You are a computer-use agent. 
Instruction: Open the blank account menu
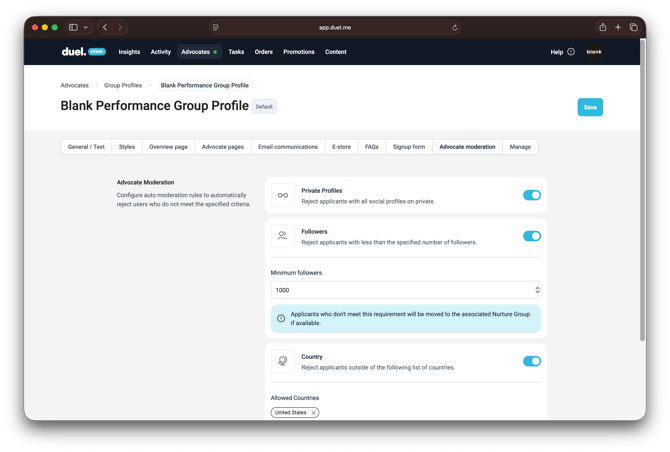(594, 52)
